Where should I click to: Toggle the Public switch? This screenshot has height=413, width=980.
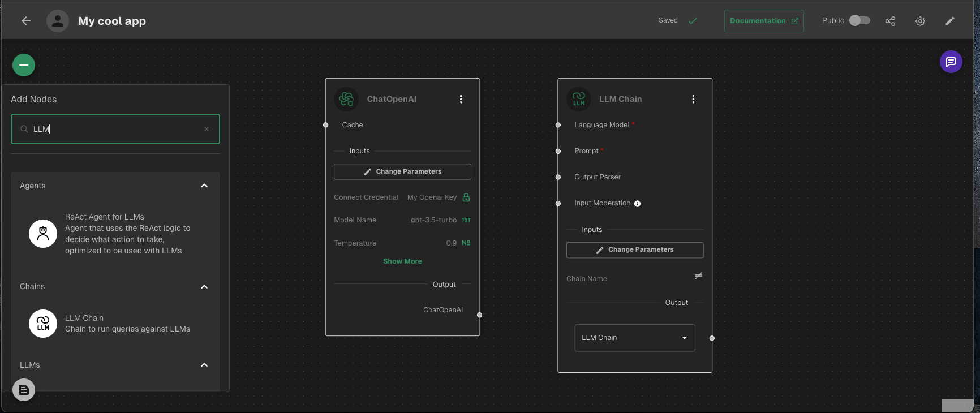tap(859, 20)
